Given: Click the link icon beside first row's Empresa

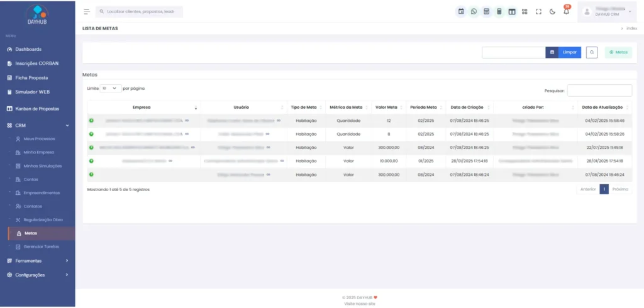Looking at the screenshot, I should (x=187, y=121).
